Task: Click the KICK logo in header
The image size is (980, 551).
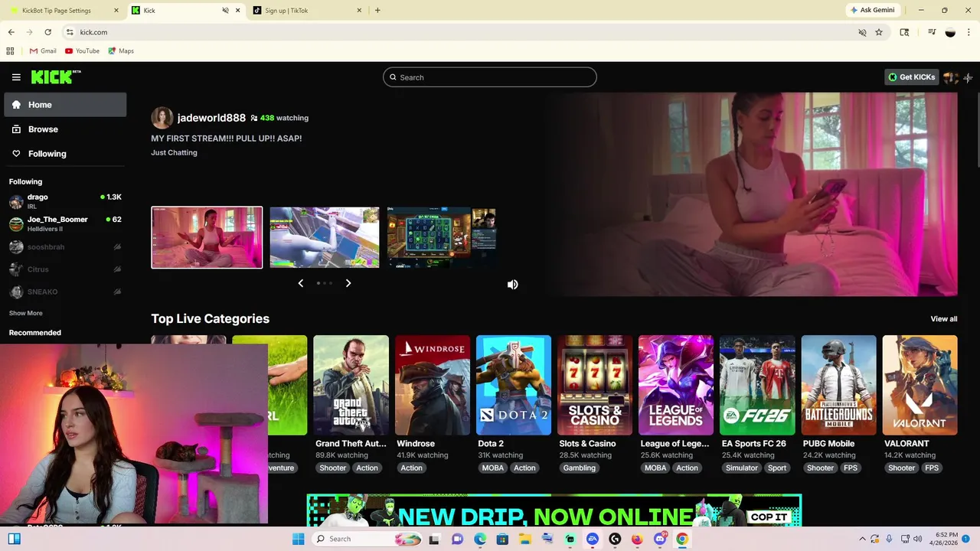Action: click(56, 77)
